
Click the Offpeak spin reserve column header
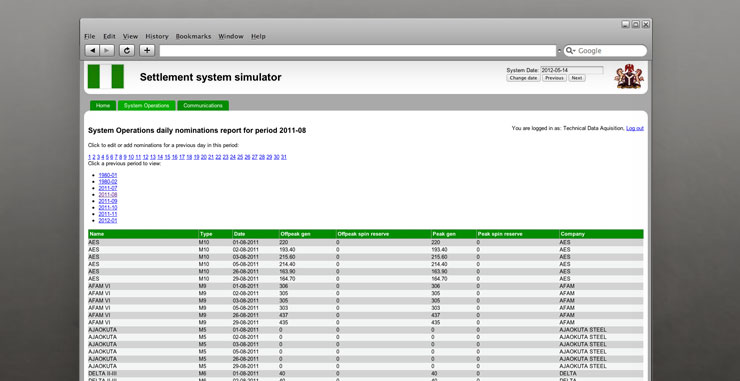click(x=383, y=234)
